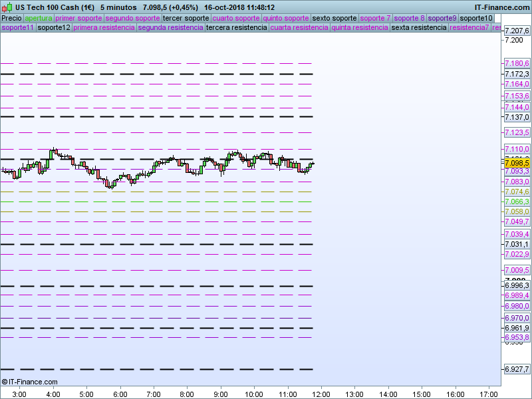
Task: Click the candlestick icon beside the chart title
Action: [x=7, y=7]
